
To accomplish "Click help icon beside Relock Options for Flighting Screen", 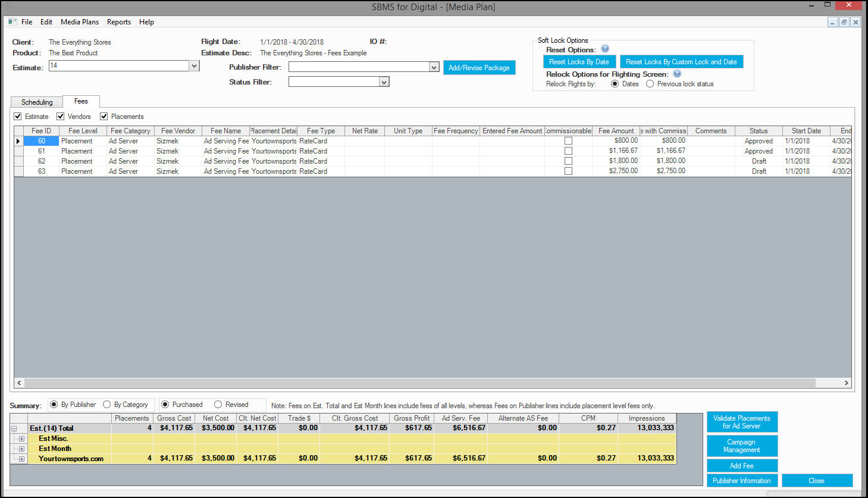I will 677,74.
